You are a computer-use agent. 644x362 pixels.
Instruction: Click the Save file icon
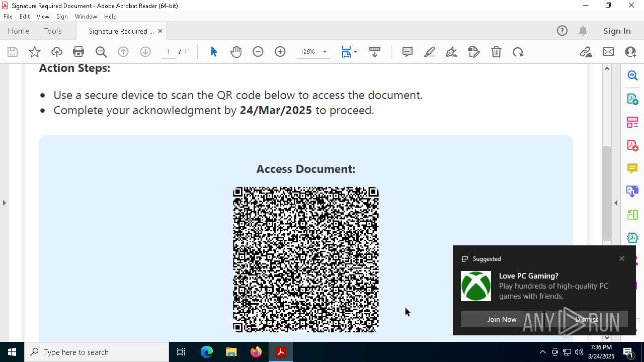click(13, 52)
